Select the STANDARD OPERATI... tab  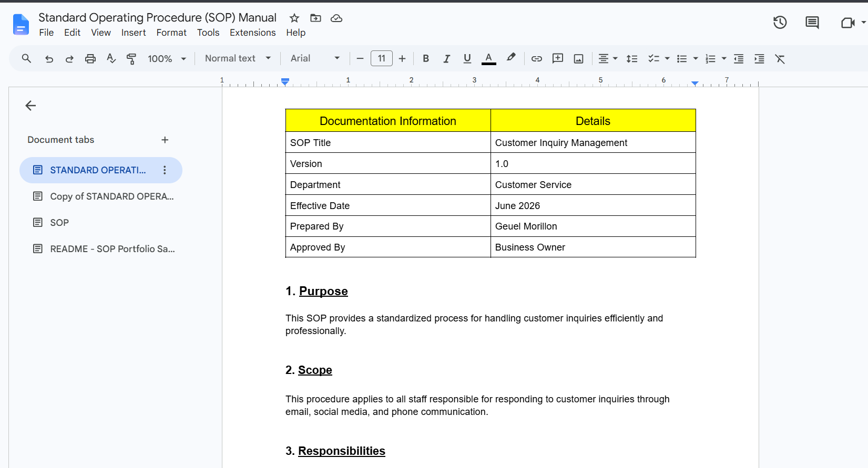(x=101, y=170)
